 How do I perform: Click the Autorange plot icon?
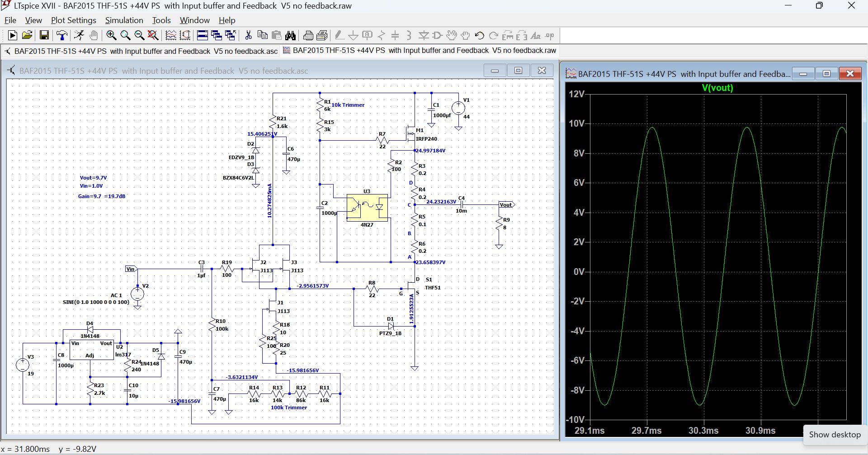point(185,35)
